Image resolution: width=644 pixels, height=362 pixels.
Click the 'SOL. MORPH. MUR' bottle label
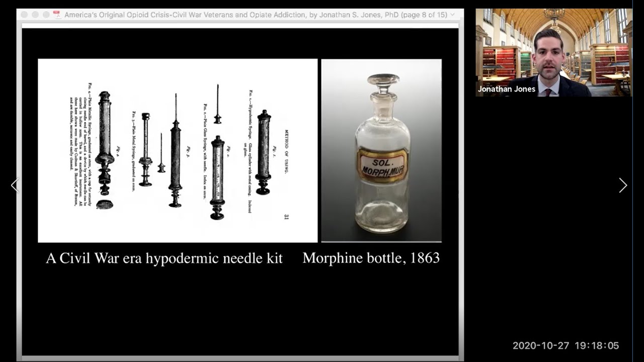pyautogui.click(x=383, y=166)
